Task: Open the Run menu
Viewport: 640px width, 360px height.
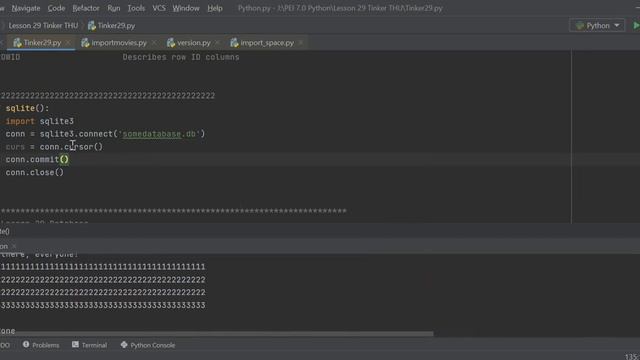Action: pyautogui.click(x=114, y=8)
